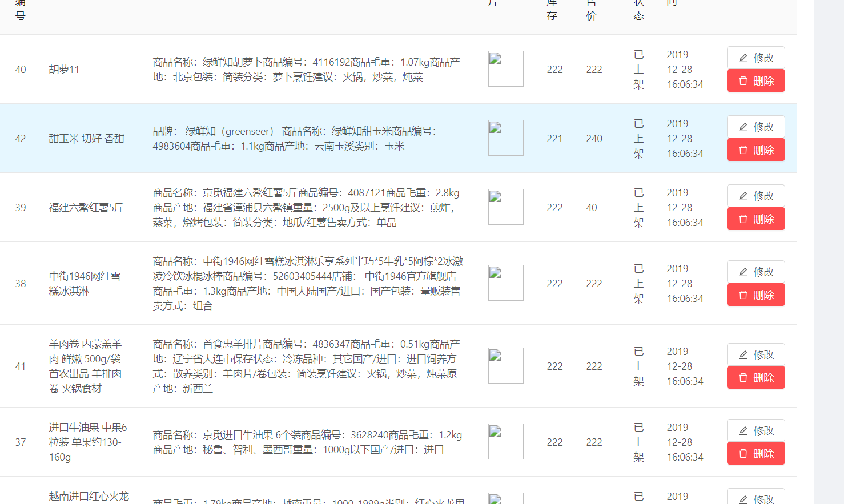Delete the 甜玉米 切好 香甜 product
The width and height of the screenshot is (844, 504).
point(755,150)
